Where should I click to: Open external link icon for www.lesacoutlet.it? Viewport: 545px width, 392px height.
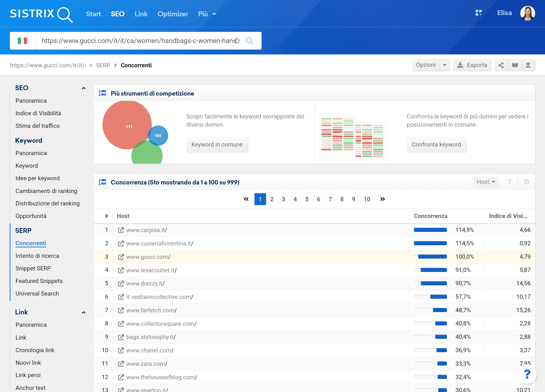(x=121, y=270)
